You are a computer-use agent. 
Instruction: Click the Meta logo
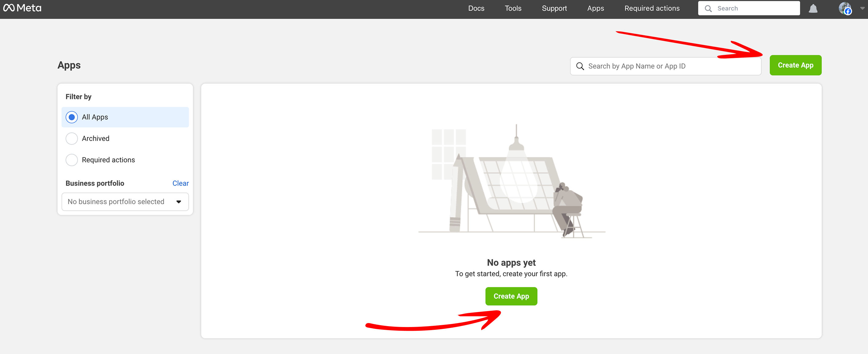pyautogui.click(x=22, y=8)
